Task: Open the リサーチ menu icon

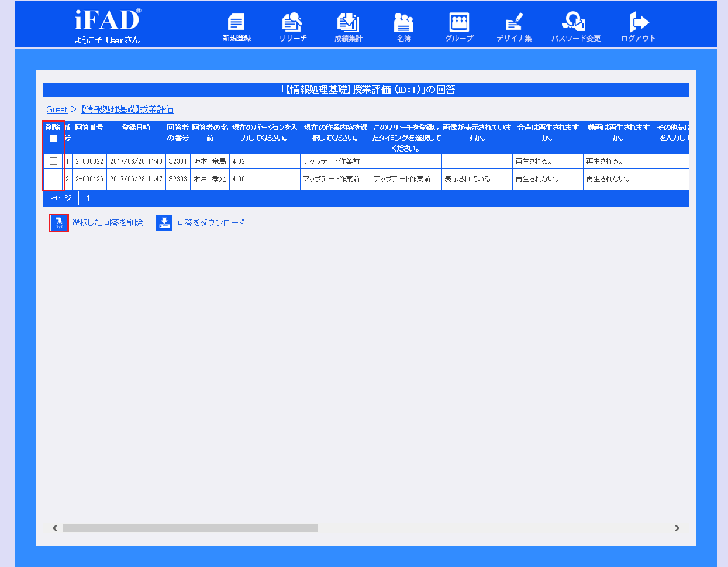Action: point(292,22)
